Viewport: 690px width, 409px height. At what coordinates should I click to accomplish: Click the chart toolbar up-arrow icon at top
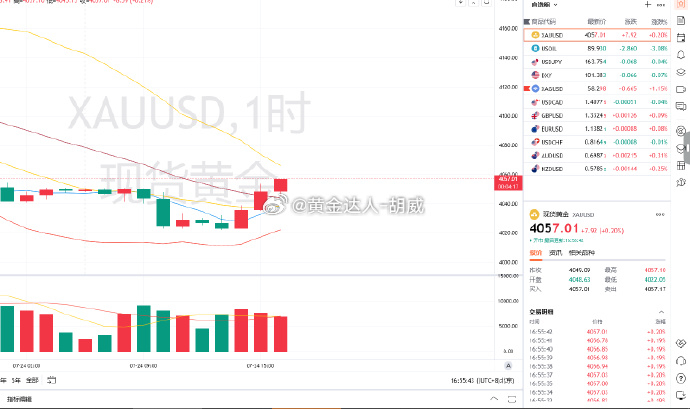(473, 3)
